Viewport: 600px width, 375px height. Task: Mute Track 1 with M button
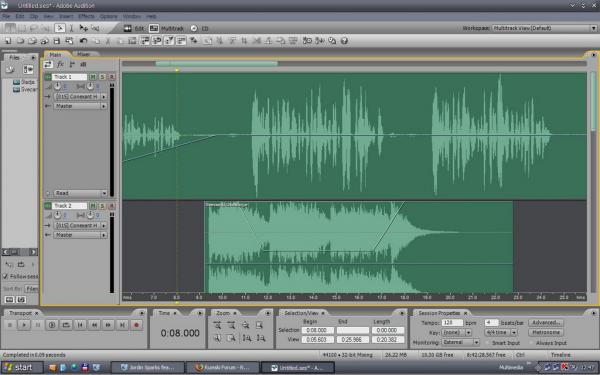[93, 77]
